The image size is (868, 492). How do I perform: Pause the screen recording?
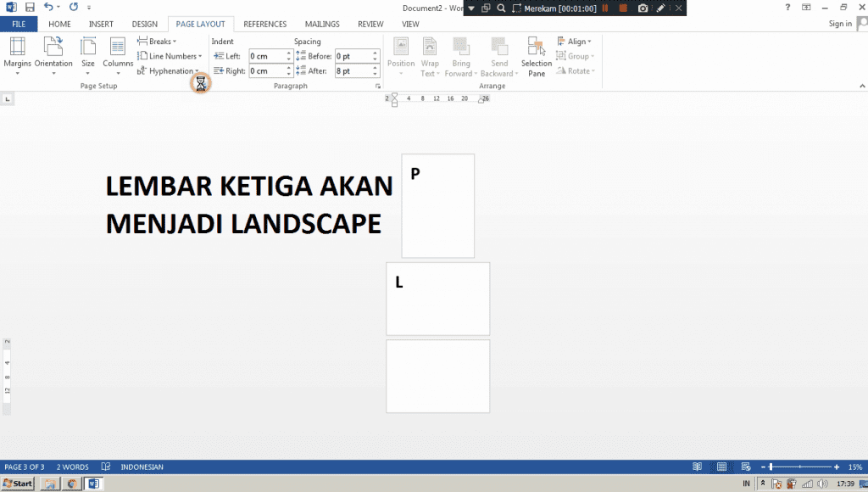[x=606, y=8]
